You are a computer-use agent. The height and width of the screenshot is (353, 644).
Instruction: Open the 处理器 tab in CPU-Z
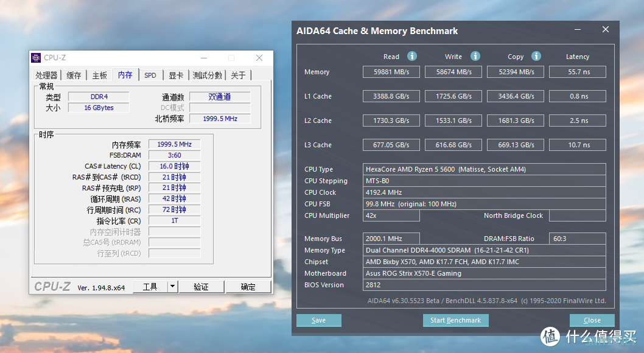(x=46, y=75)
